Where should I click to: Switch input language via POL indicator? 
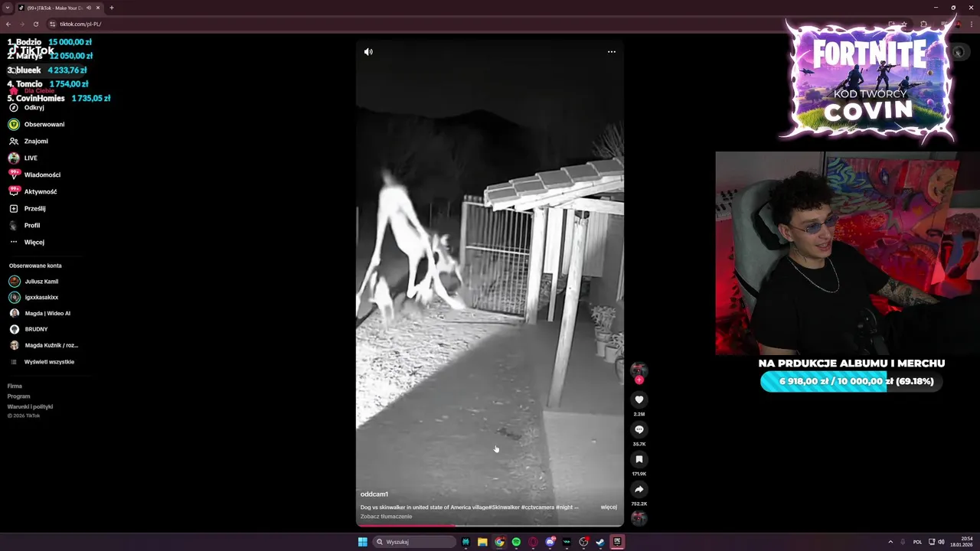tap(918, 542)
